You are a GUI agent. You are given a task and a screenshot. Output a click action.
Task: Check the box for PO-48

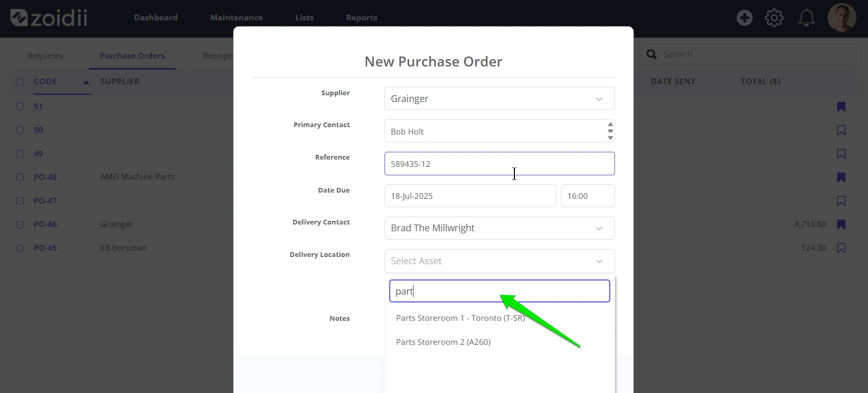(20, 177)
